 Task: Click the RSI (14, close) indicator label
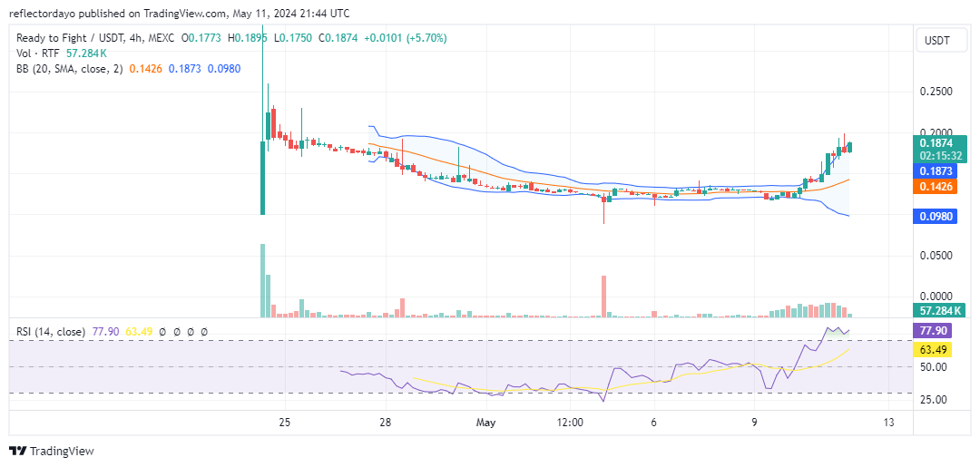[x=51, y=332]
